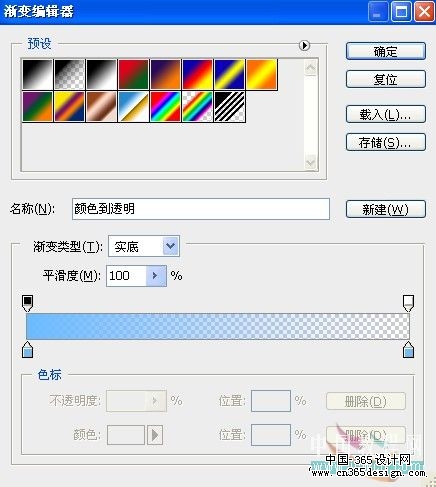Screen dimensions: 436x487
Task: Select the copper gradient preset
Action: pyautogui.click(x=102, y=106)
